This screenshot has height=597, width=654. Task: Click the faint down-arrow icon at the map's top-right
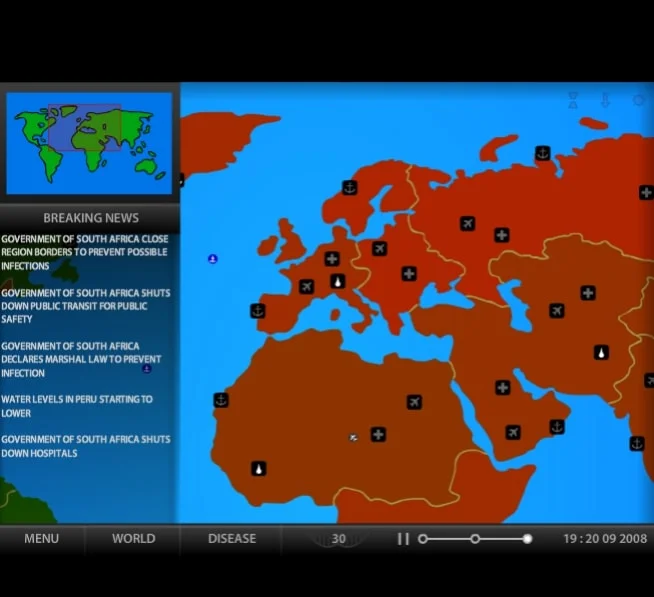[605, 101]
